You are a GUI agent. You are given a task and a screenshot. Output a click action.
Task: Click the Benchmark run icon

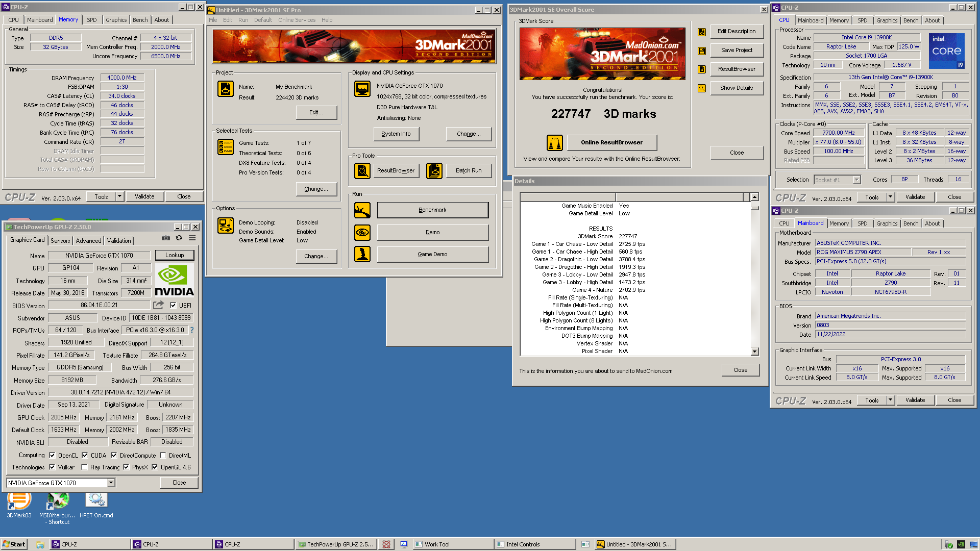click(x=362, y=210)
